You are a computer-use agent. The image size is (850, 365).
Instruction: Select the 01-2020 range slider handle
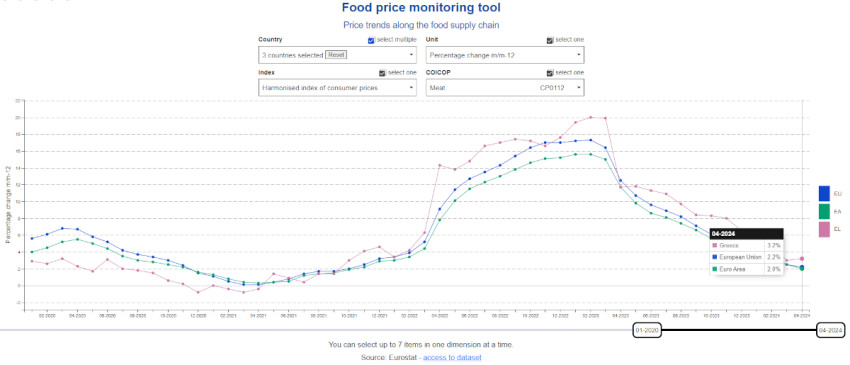click(x=647, y=330)
